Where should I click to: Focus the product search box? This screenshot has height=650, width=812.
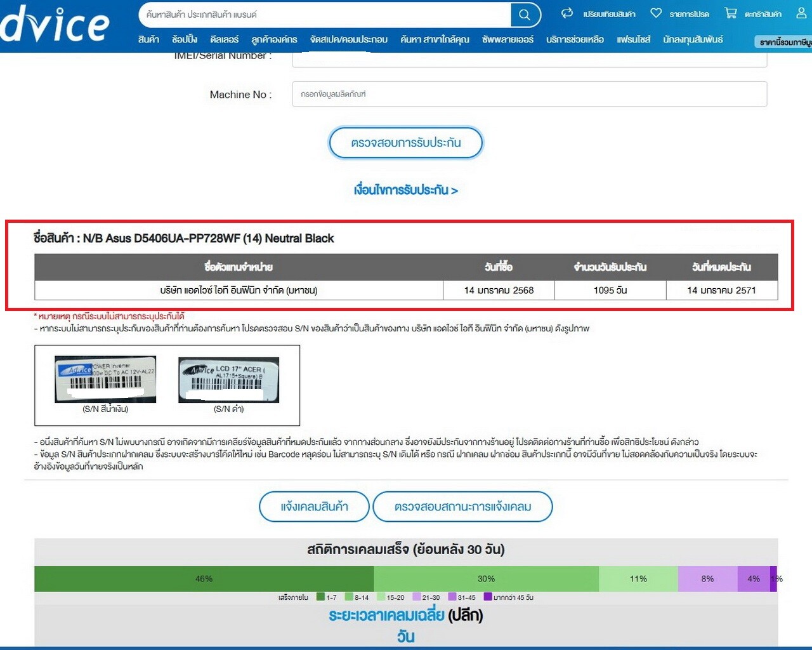[x=325, y=15]
